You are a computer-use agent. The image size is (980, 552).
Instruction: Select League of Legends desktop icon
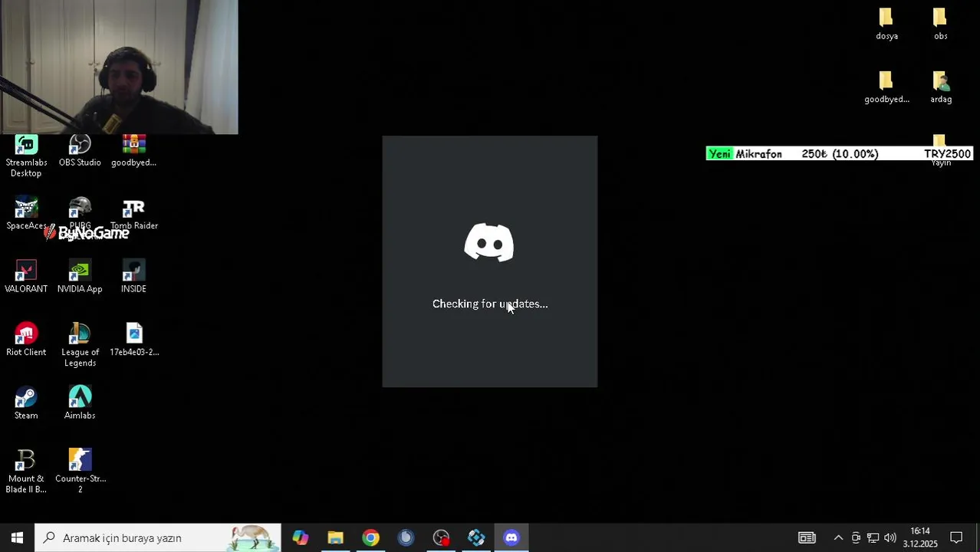click(80, 346)
